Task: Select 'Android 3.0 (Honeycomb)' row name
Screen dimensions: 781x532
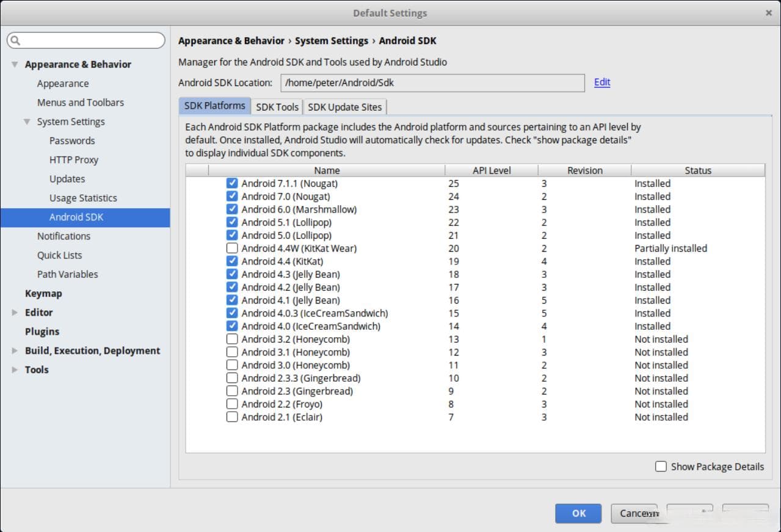Action: [296, 365]
